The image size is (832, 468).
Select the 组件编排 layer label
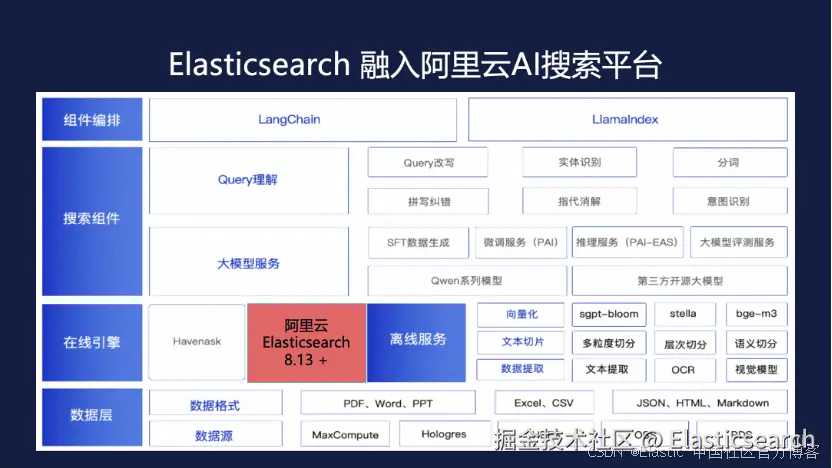92,119
